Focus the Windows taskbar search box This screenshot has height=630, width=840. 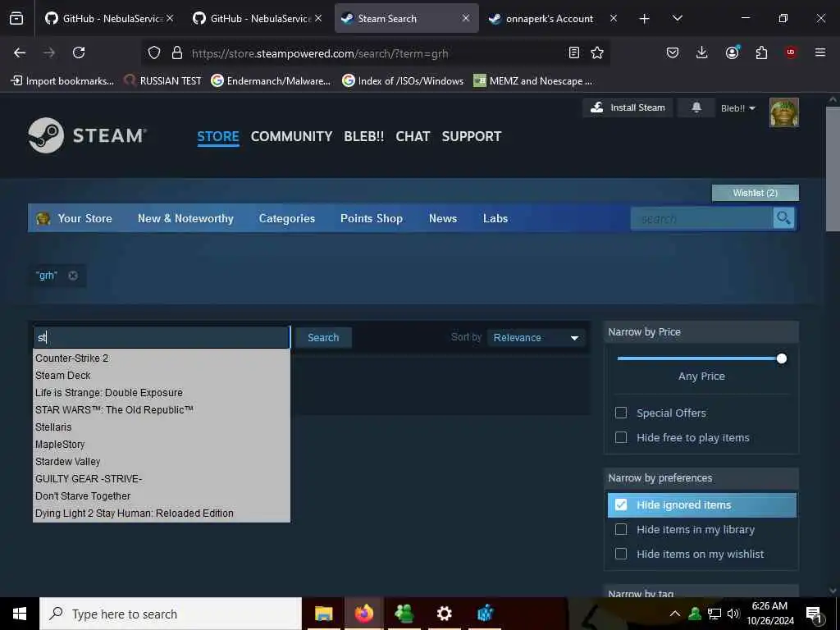[x=171, y=614]
